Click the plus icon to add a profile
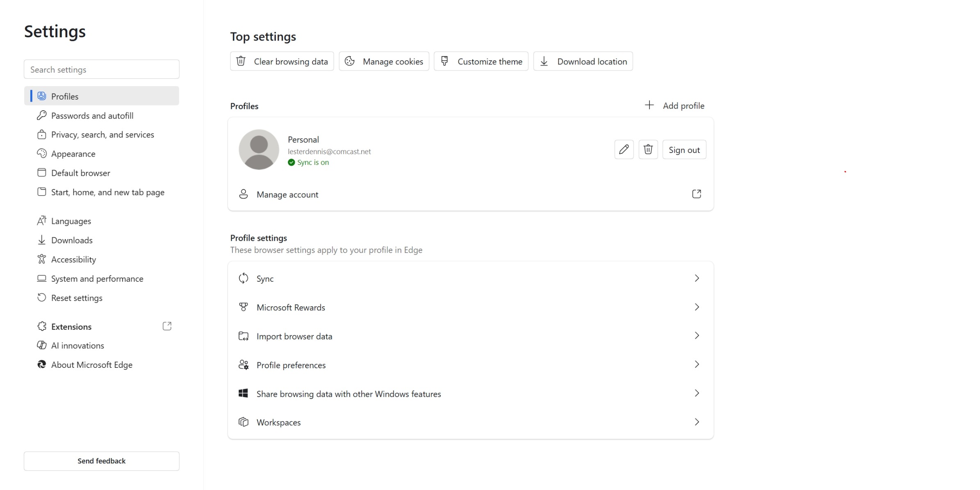This screenshot has width=980, height=490. pyautogui.click(x=649, y=105)
